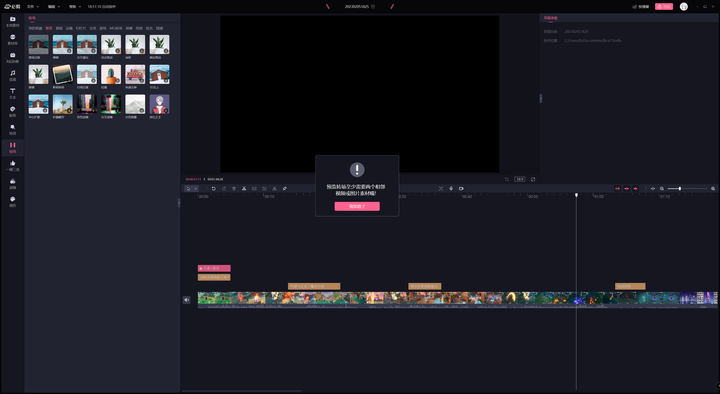
Task: Click the camera screen-record icon
Action: click(x=461, y=189)
